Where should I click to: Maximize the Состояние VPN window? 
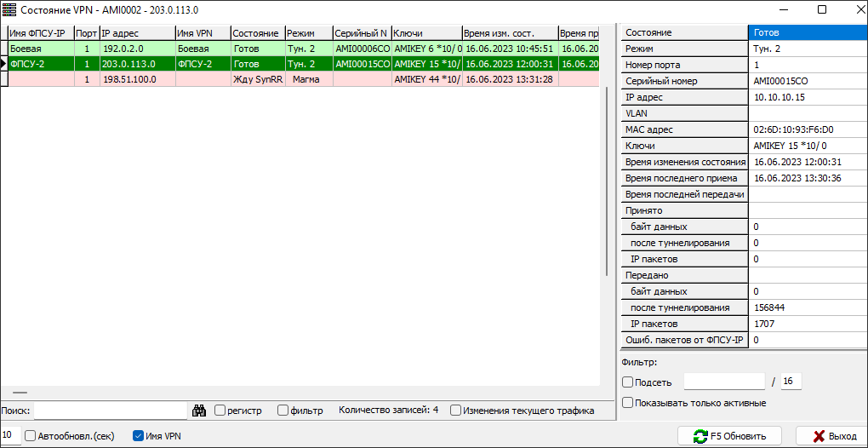point(821,10)
